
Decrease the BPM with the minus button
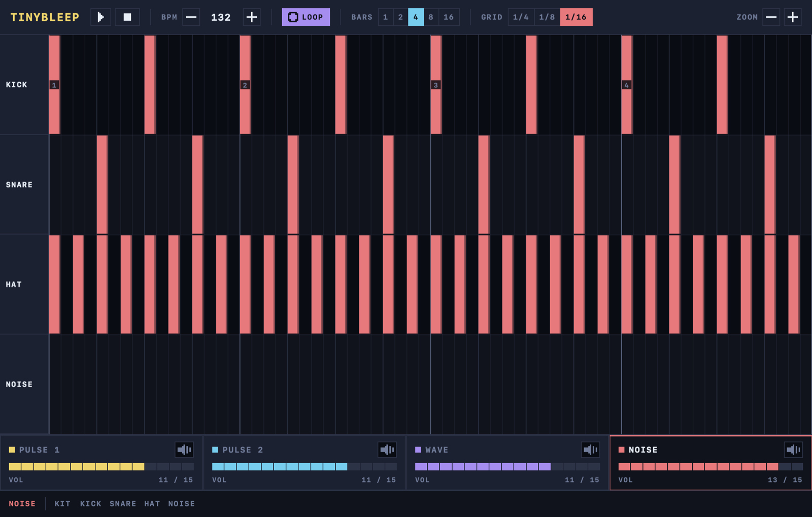191,17
